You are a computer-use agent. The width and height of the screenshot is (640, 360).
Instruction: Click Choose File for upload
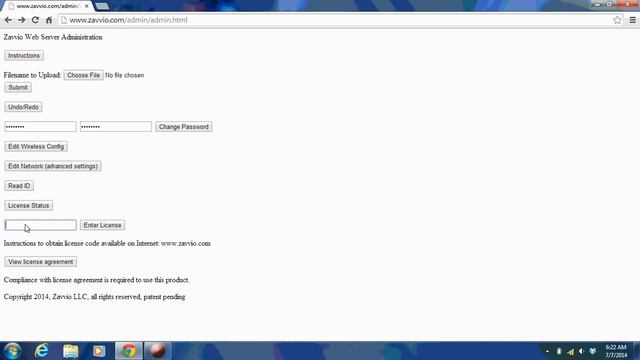[x=83, y=75]
